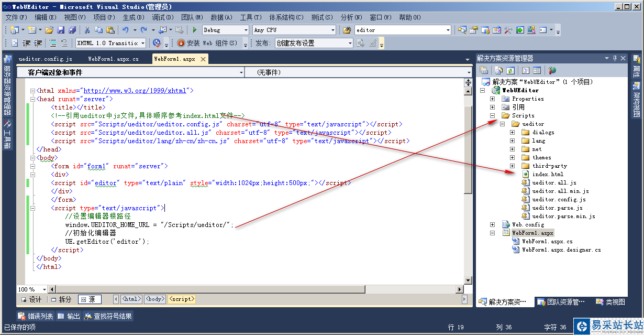Click the Undo arrow icon
The height and width of the screenshot is (335, 644).
coord(126,30)
